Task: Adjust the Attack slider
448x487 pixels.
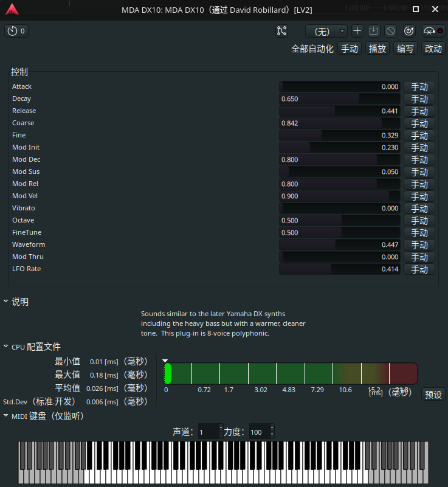Action: [340, 87]
